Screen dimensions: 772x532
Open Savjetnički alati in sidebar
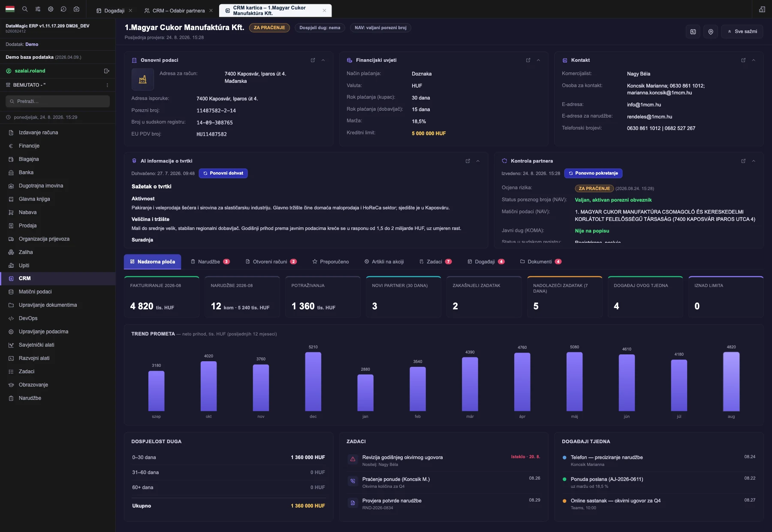tap(57, 345)
